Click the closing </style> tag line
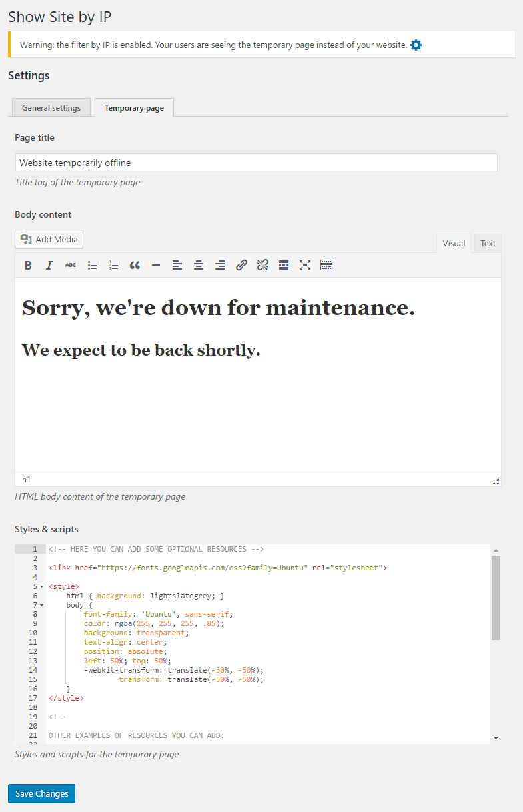Image resolution: width=523 pixels, height=812 pixels. (x=66, y=698)
